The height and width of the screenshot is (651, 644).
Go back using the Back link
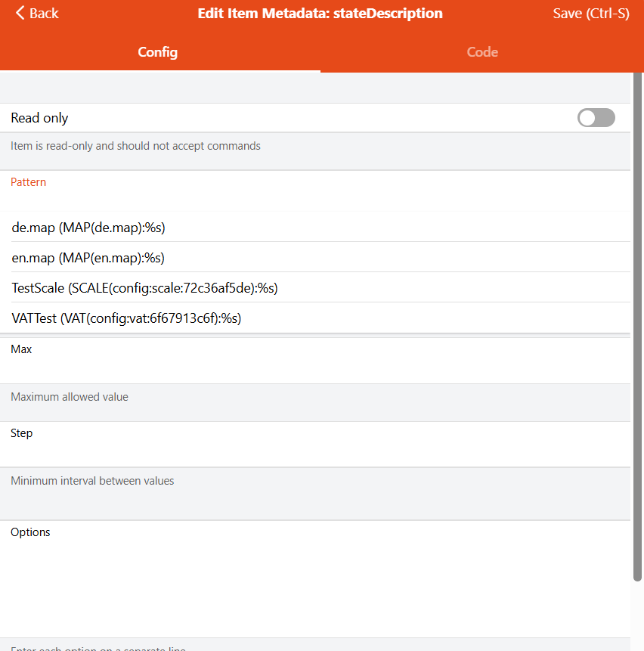[x=37, y=13]
